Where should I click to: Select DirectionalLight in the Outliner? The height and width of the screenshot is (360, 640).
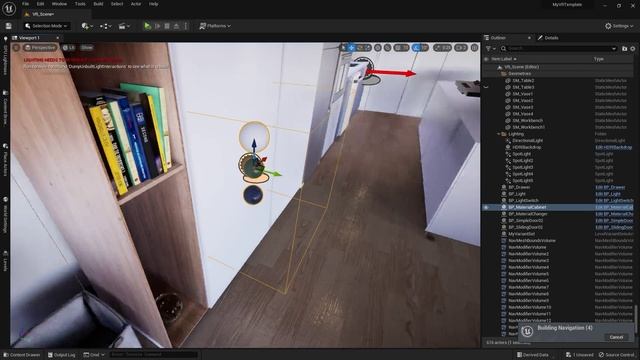tap(528, 140)
